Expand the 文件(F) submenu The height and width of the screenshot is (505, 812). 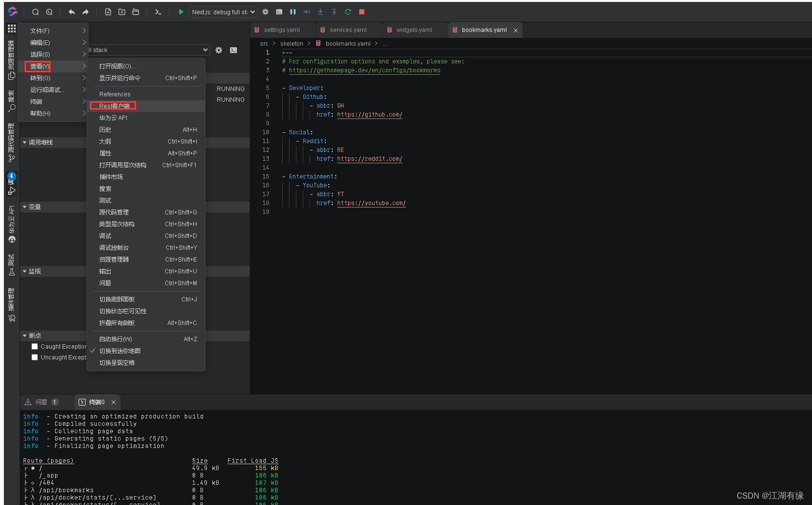pos(53,30)
